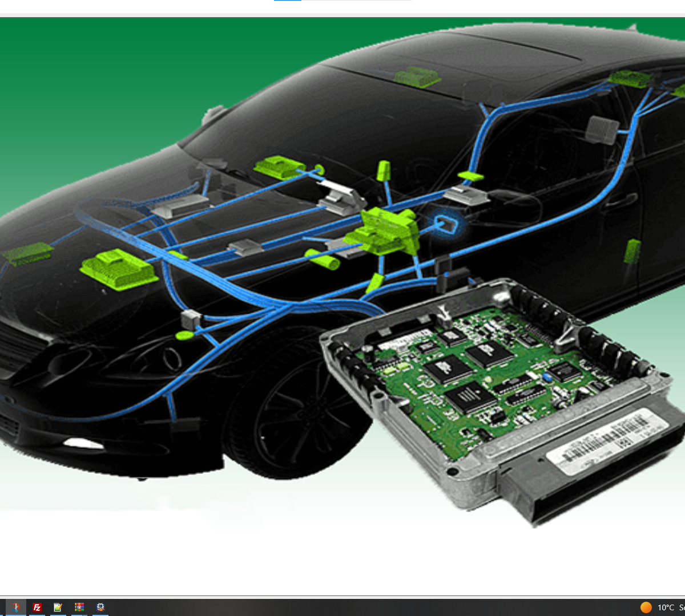This screenshot has height=616, width=685.
Task: Click the circuit board of the ECU unit
Action: [x=485, y=371]
